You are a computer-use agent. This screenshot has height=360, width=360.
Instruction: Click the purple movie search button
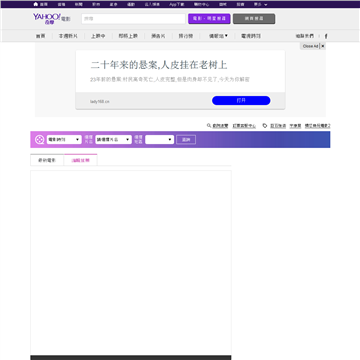point(209,19)
